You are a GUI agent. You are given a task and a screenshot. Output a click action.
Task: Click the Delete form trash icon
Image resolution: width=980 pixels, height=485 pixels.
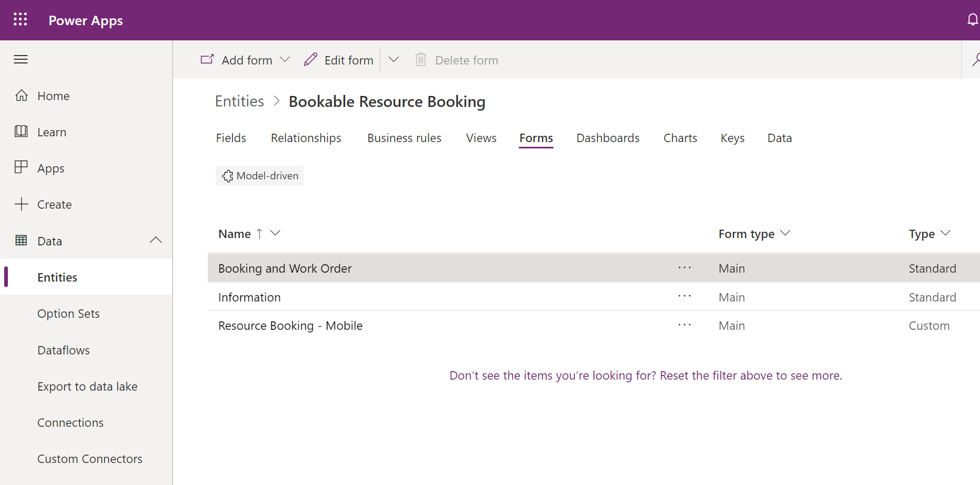tap(421, 59)
